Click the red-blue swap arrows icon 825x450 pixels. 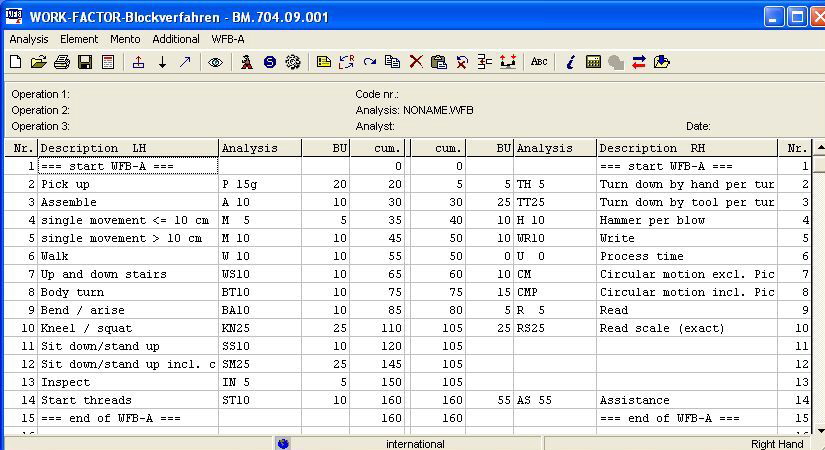(639, 62)
